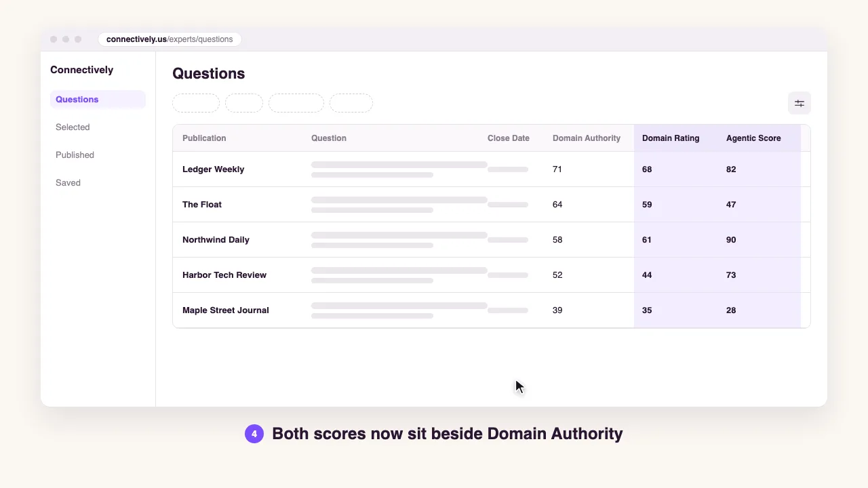Click Domain Authority value 39
The height and width of the screenshot is (488, 868).
(x=557, y=310)
